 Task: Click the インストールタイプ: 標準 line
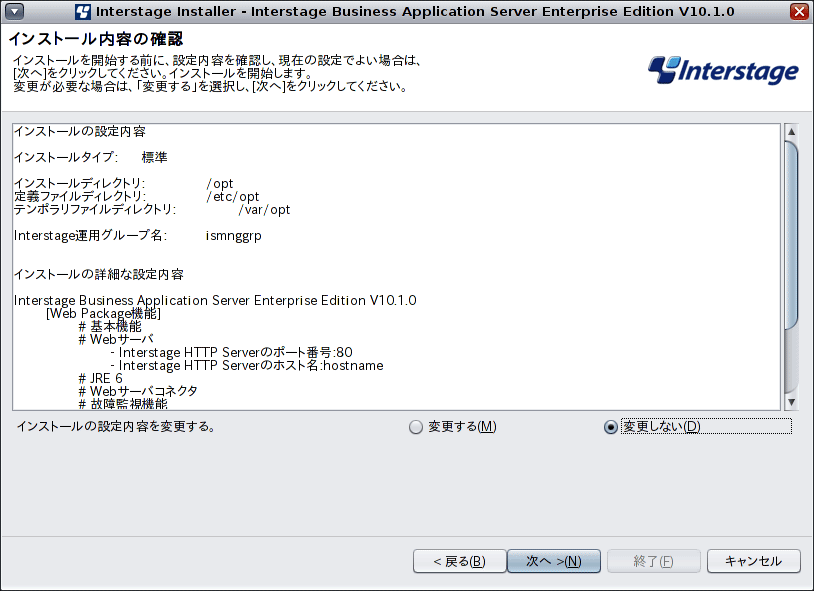tap(91, 157)
